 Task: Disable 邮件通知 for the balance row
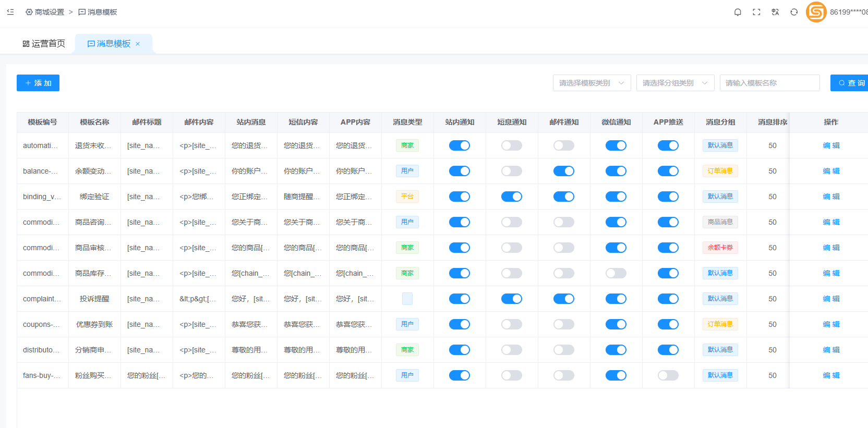564,171
